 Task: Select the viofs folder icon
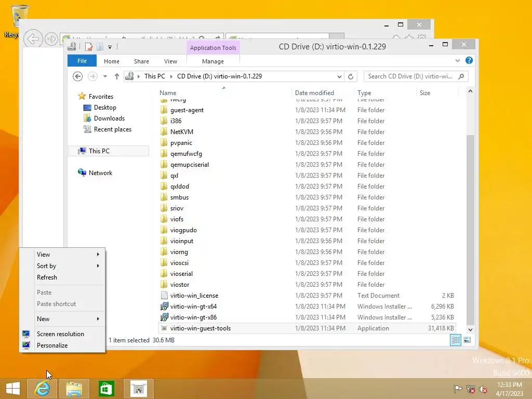point(164,219)
